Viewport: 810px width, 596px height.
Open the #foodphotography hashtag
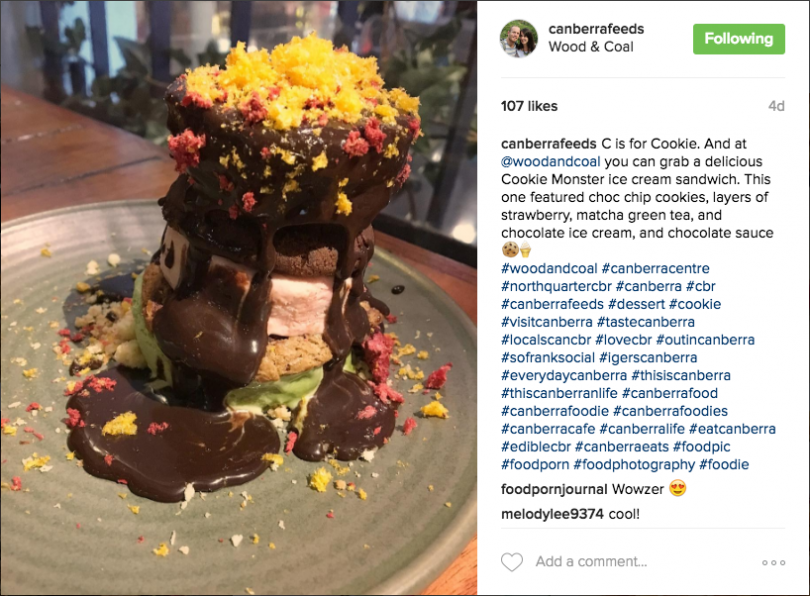(x=634, y=465)
